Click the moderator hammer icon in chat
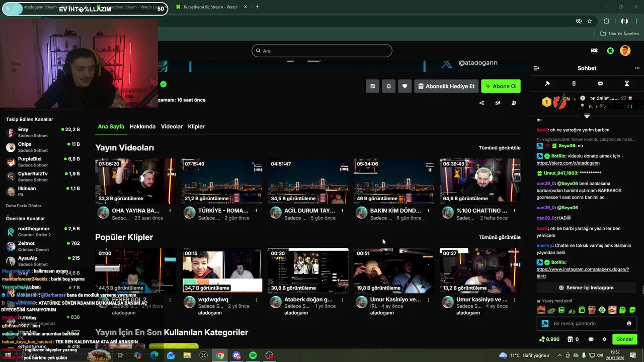The image size is (644, 362). point(547,83)
